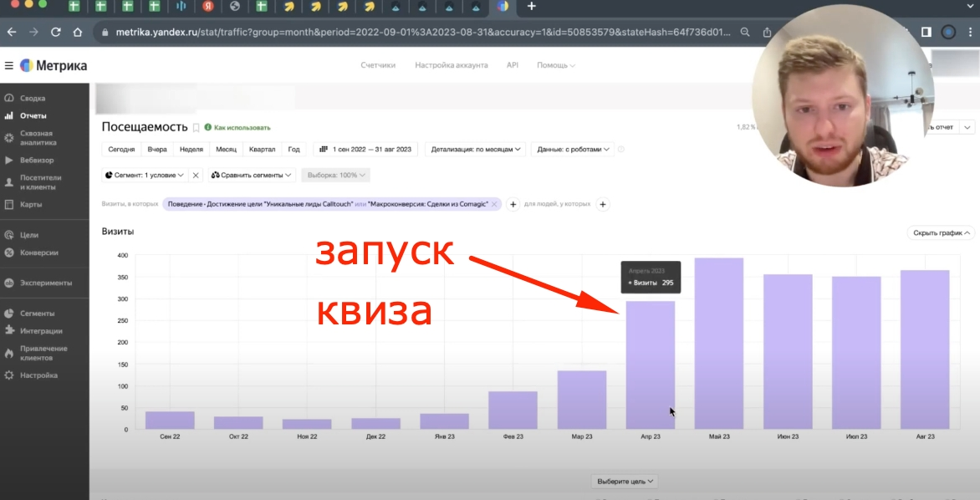Open a new browser tab

tap(531, 6)
